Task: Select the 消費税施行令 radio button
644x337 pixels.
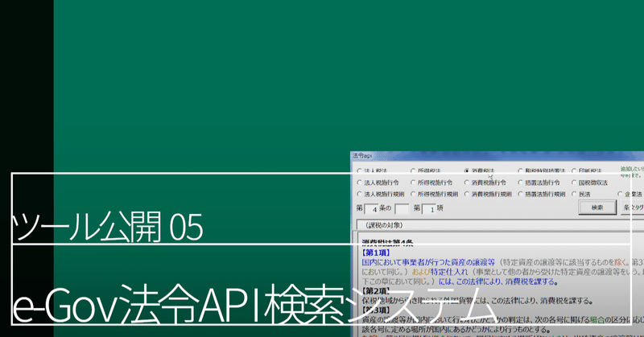Action: coord(467,183)
